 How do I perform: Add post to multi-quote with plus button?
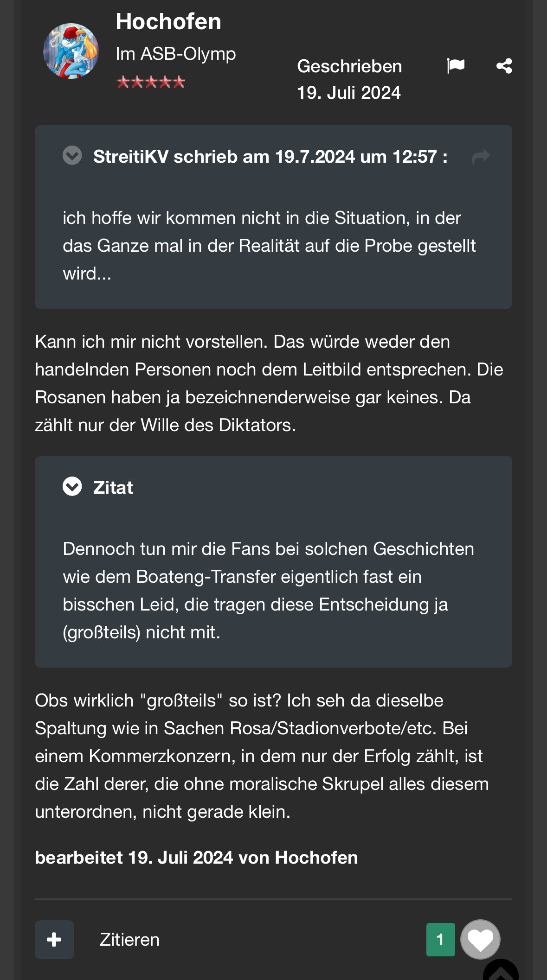(54, 939)
